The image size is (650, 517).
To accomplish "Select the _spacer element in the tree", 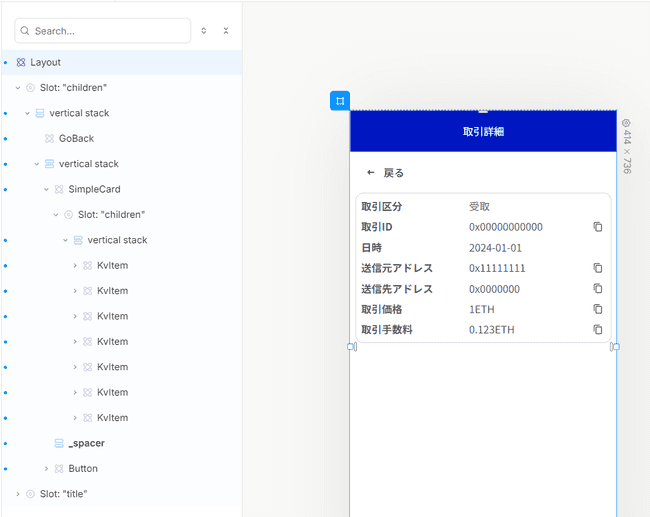I will click(x=122, y=443).
